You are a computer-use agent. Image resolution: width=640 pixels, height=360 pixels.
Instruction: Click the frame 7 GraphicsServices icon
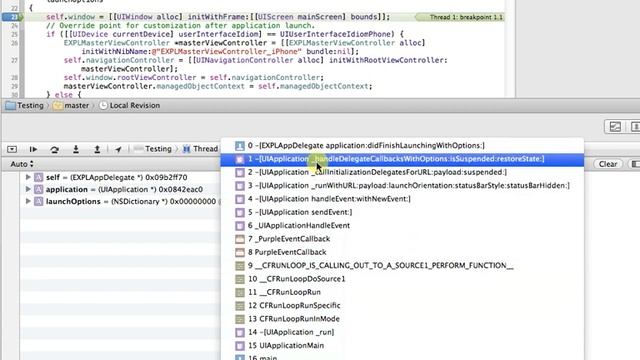click(240, 239)
